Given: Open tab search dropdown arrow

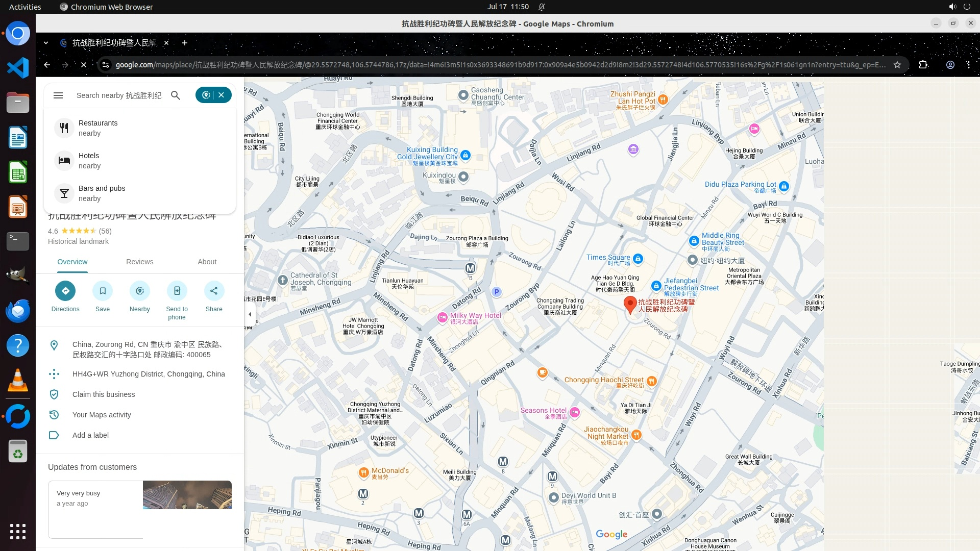Looking at the screenshot, I should click(46, 43).
